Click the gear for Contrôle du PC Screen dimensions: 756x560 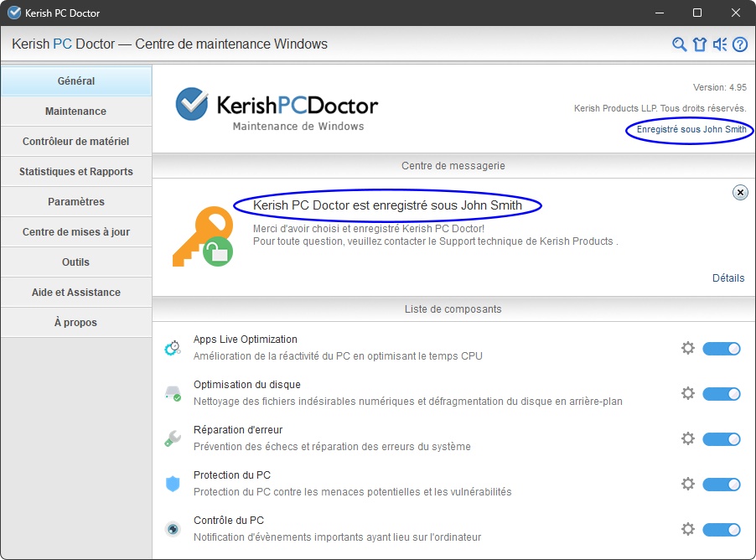point(688,529)
